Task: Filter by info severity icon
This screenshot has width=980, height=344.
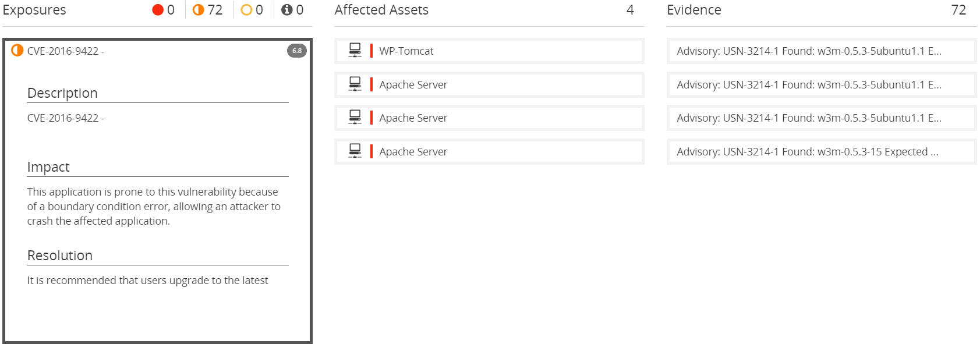Action: (x=287, y=10)
